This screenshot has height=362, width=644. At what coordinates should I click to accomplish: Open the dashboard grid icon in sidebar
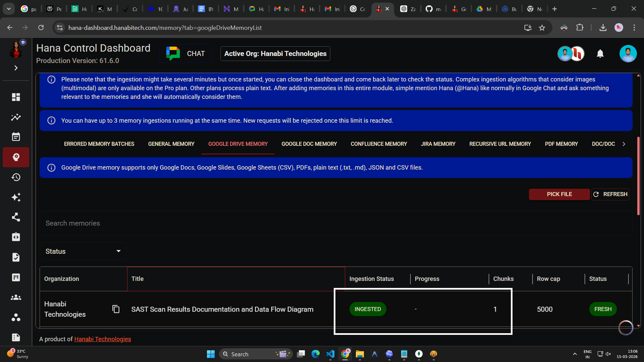(x=16, y=97)
